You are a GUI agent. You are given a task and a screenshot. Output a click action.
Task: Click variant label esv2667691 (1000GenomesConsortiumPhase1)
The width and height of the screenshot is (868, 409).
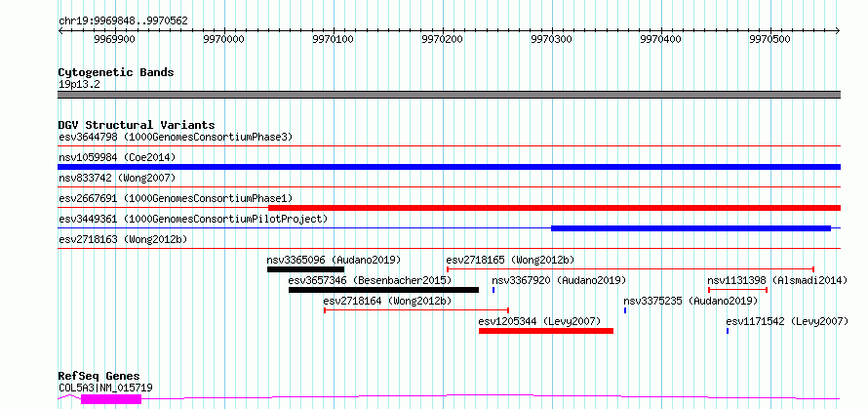coord(176,198)
